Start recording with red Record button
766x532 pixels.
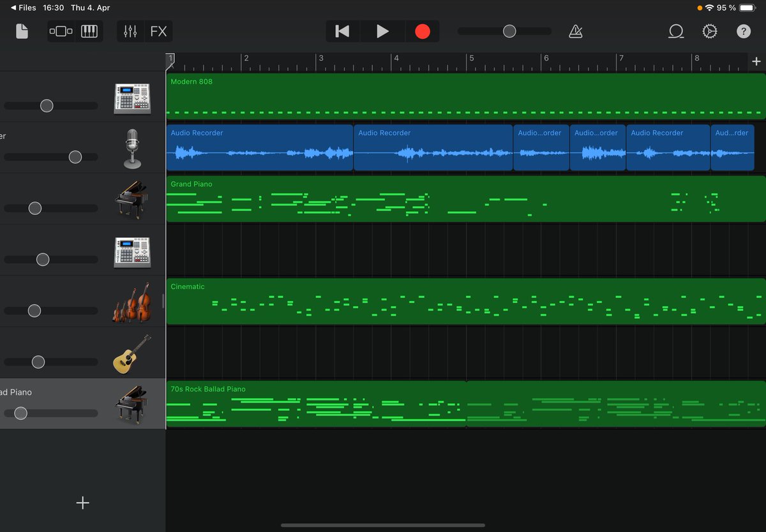pos(423,31)
